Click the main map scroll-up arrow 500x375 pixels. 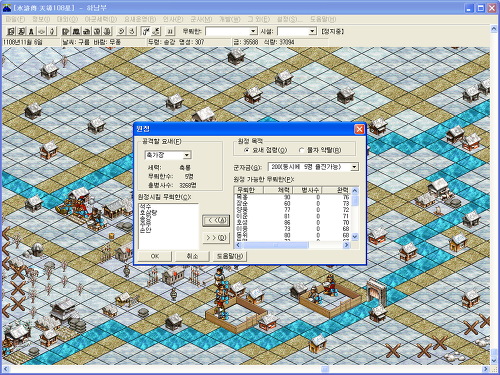tap(494, 29)
